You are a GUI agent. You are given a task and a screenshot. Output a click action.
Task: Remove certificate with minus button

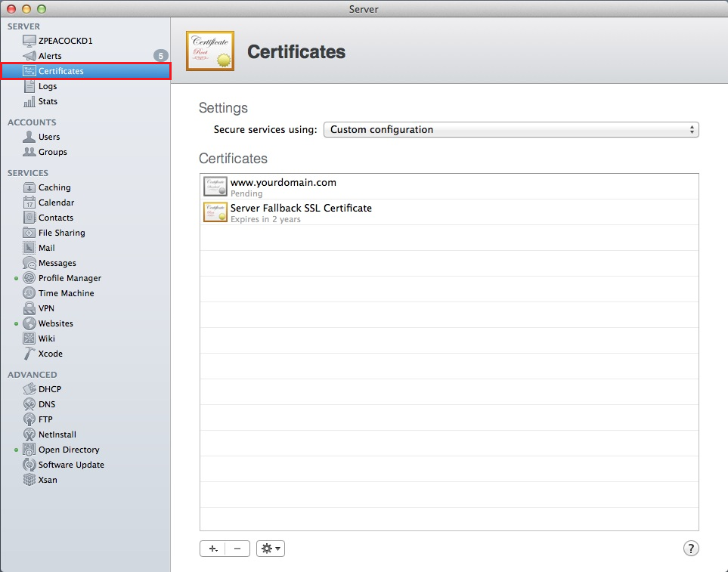pyautogui.click(x=237, y=549)
